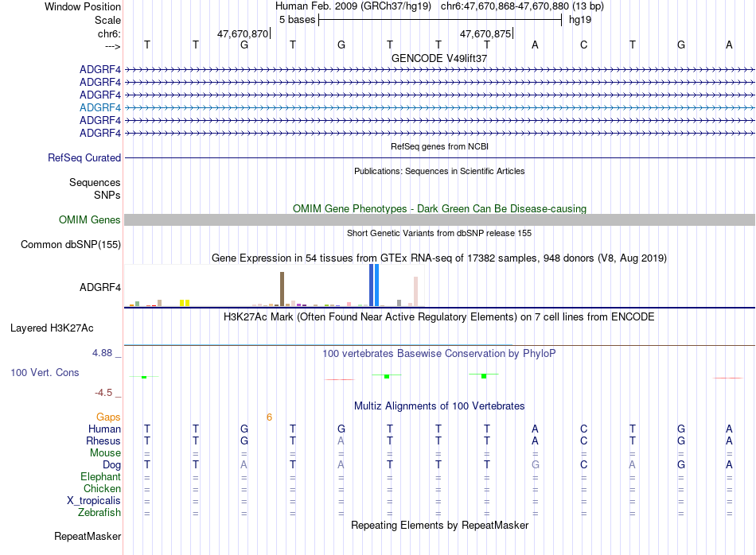
Task: Click the Scale label
Action: point(107,20)
